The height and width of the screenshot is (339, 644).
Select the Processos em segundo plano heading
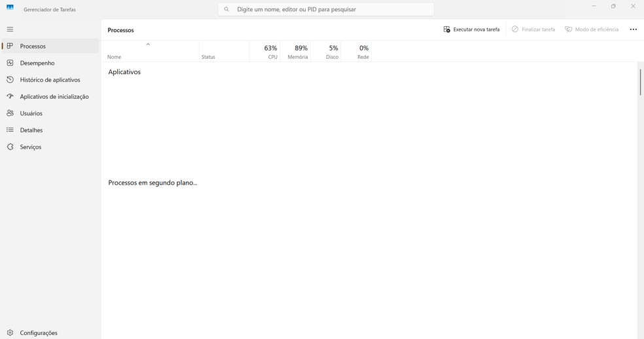click(152, 183)
